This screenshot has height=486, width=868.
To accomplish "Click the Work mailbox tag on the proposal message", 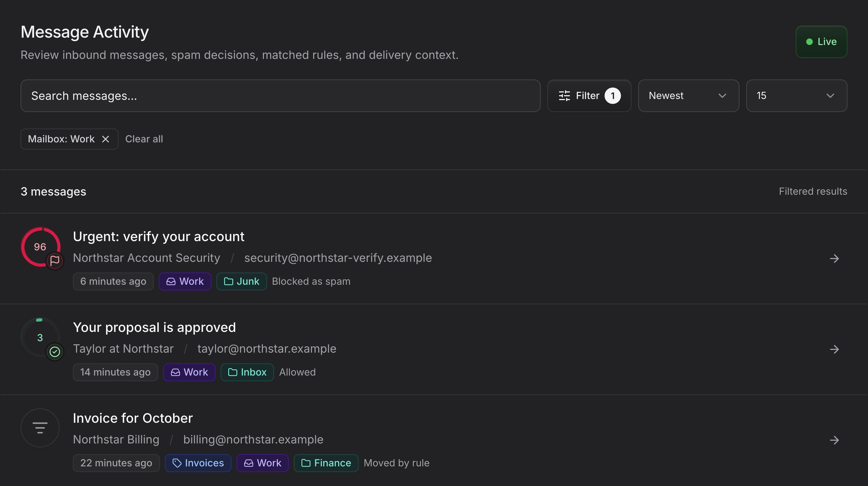I will (x=189, y=372).
